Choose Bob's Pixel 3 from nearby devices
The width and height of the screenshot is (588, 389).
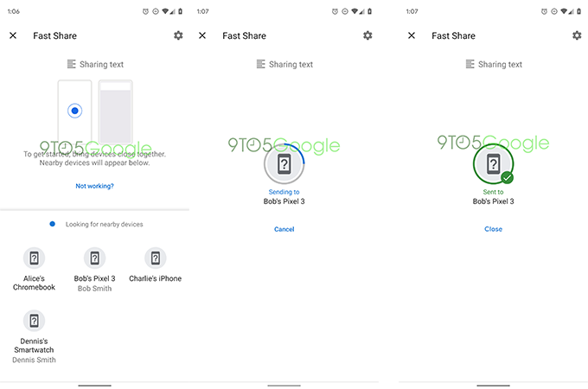click(x=95, y=258)
